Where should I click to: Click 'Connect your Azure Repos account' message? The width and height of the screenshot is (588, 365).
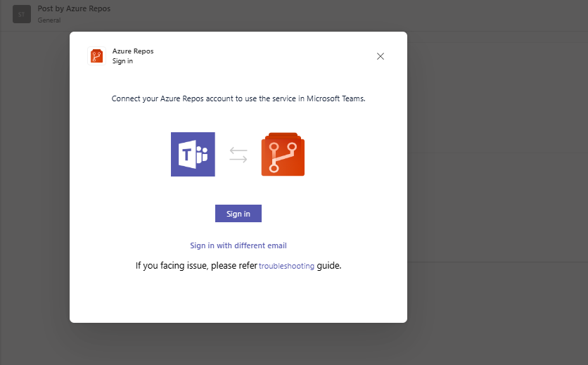pos(238,98)
